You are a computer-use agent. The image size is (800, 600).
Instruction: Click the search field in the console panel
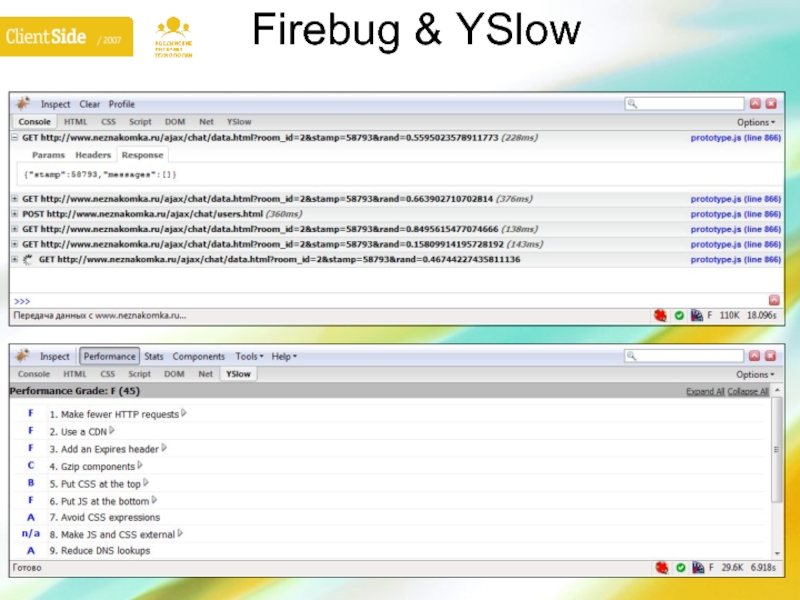click(684, 104)
